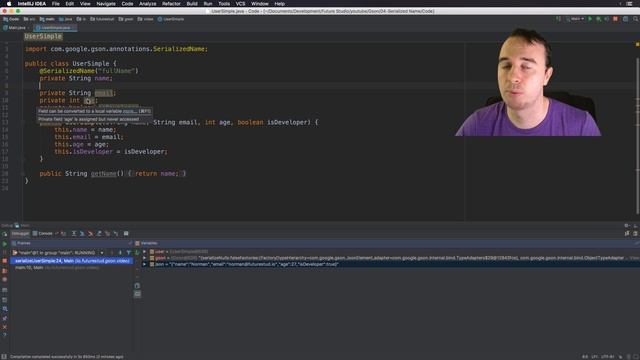The image size is (640, 360).
Task: Click the folded getName method body
Action: (x=157, y=173)
